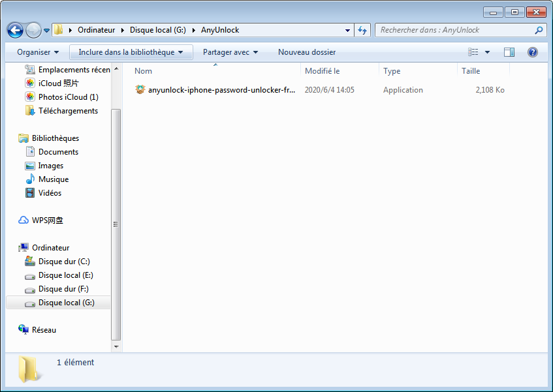The width and height of the screenshot is (553, 392).
Task: Open the address bar history dropdown
Action: pos(347,30)
